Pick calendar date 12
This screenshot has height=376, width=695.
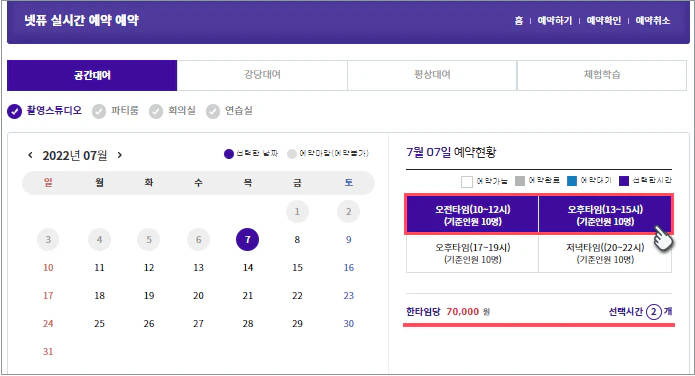pyautogui.click(x=149, y=267)
